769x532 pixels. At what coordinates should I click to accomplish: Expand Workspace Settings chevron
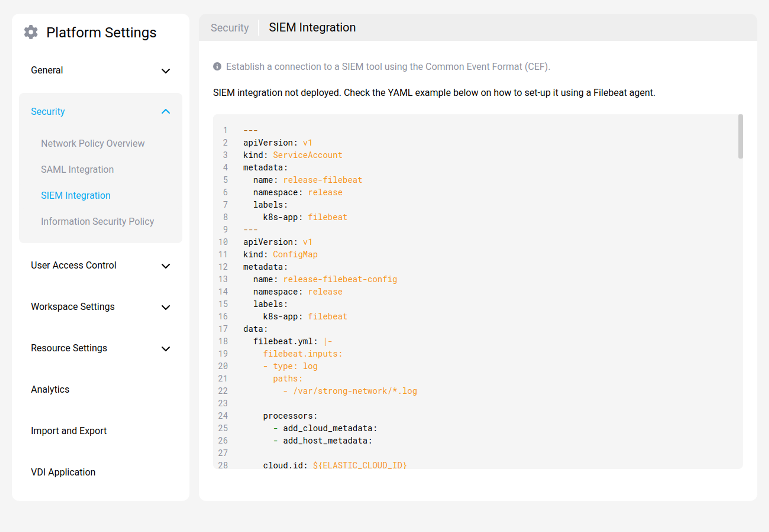[x=166, y=307]
